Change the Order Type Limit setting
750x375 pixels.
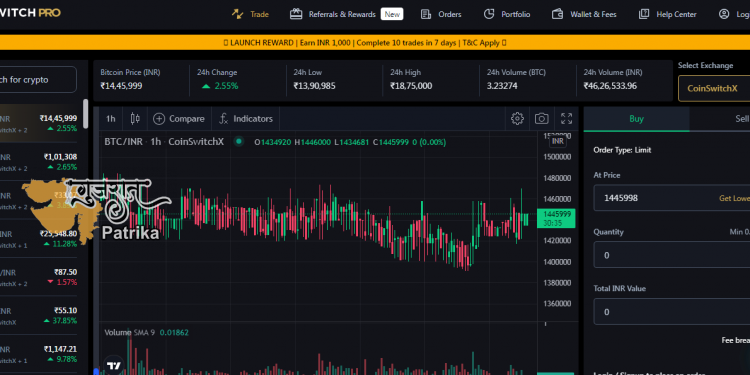(622, 150)
